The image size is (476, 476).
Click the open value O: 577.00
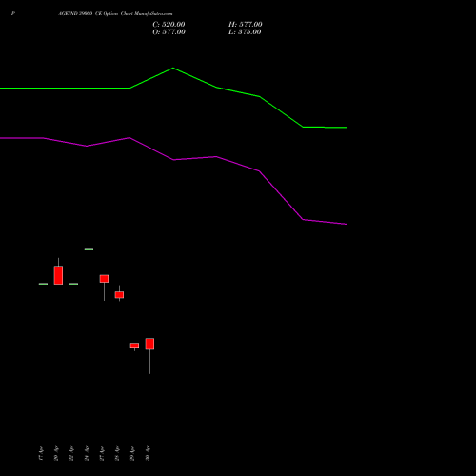[169, 32]
